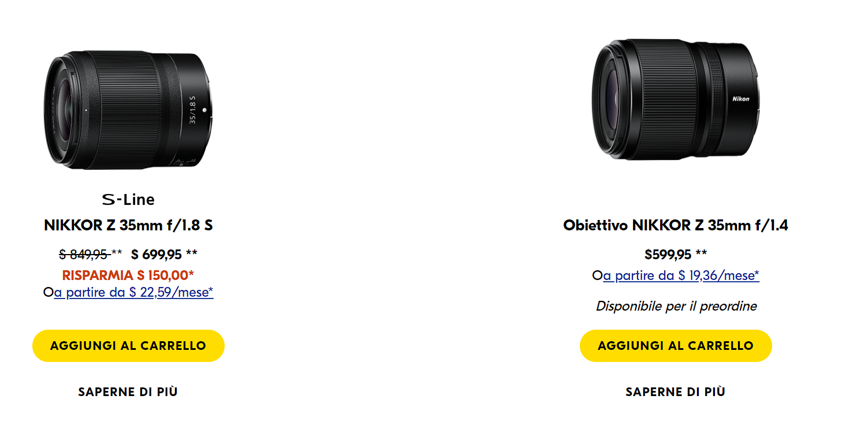Click Saperne di più under the f/1.4 lens
Viewport: 868px width, 444px height.
coord(676,392)
